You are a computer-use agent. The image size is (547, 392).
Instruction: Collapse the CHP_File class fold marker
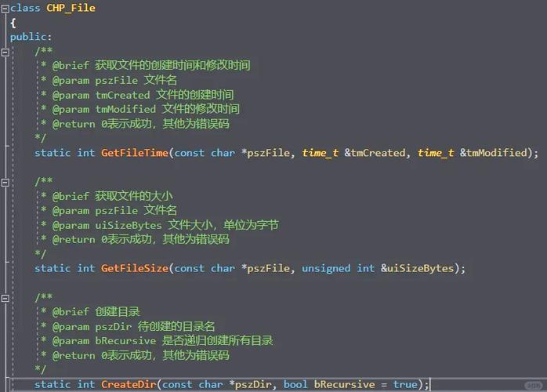[x=5, y=8]
